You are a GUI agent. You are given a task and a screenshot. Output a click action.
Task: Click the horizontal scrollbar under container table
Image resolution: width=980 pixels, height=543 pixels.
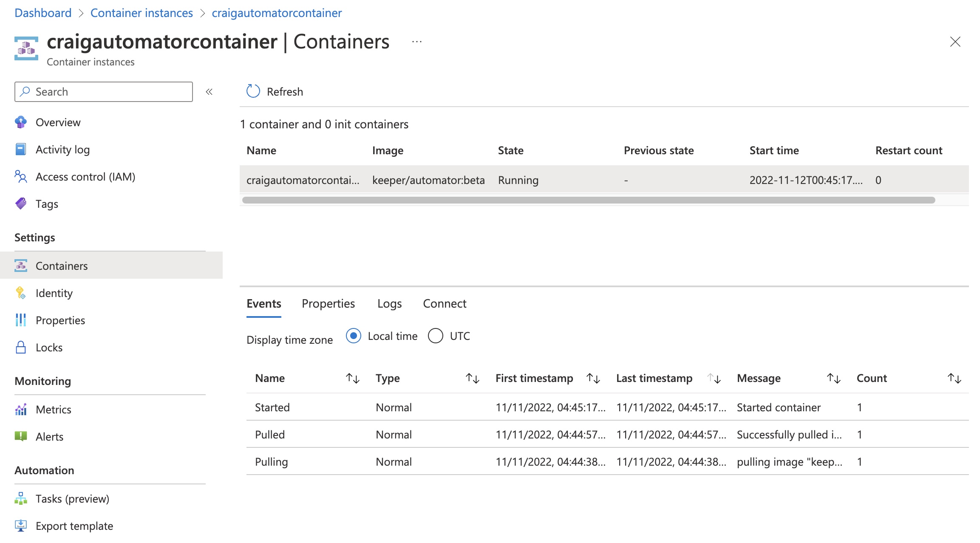[588, 200]
